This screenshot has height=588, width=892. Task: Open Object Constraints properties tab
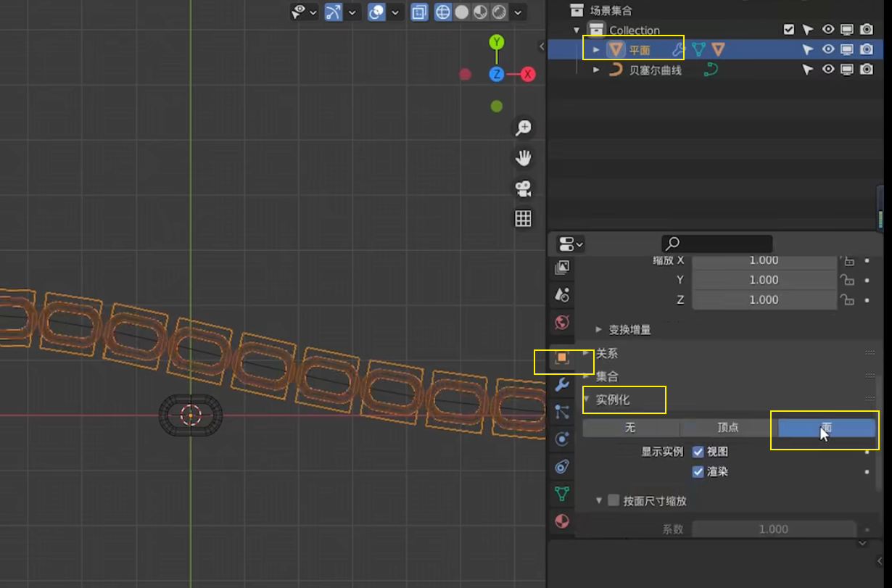(562, 467)
